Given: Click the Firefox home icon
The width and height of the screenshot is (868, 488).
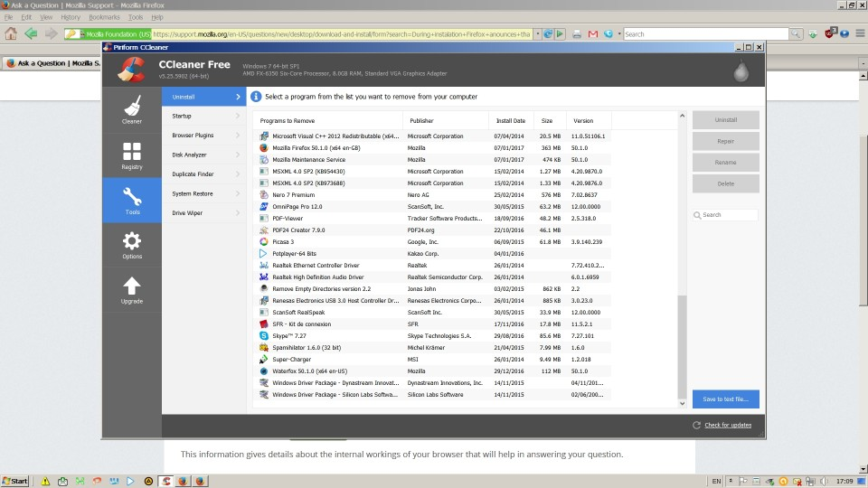Looking at the screenshot, I should point(11,34).
